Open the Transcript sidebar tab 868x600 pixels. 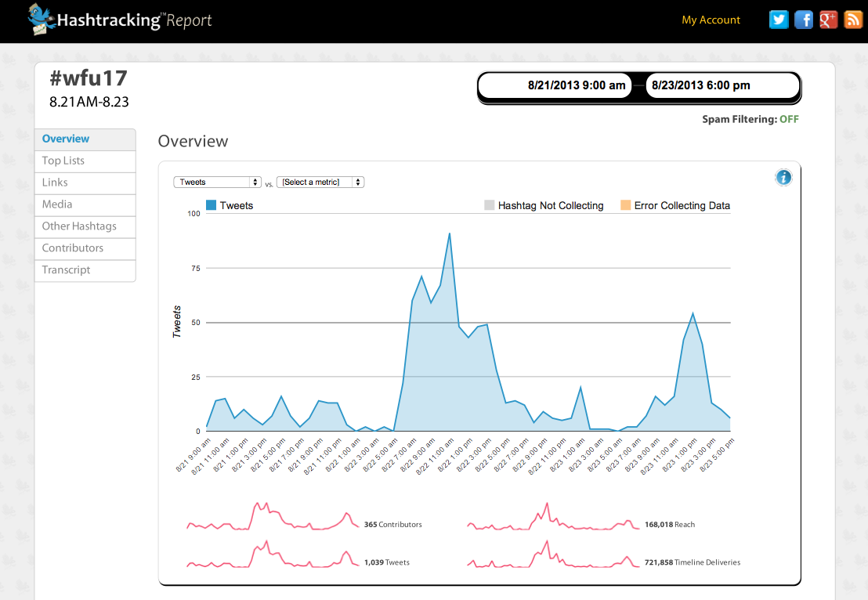coord(67,270)
